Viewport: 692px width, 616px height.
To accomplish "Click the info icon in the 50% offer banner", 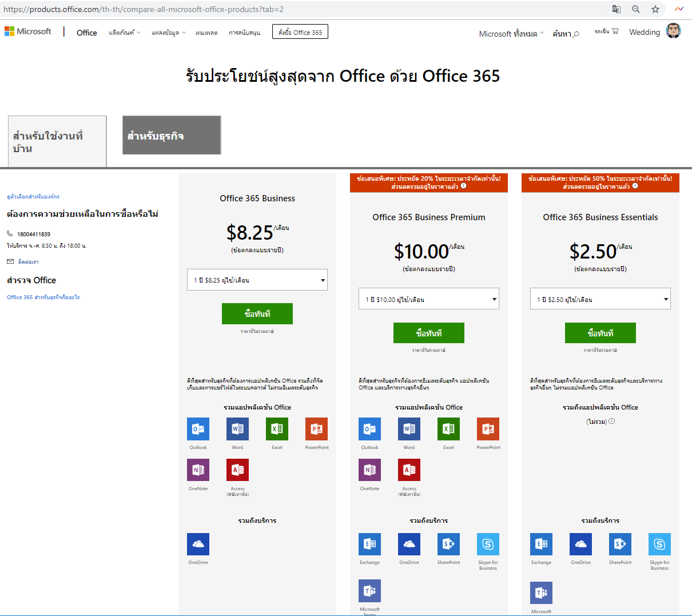I will (635, 186).
